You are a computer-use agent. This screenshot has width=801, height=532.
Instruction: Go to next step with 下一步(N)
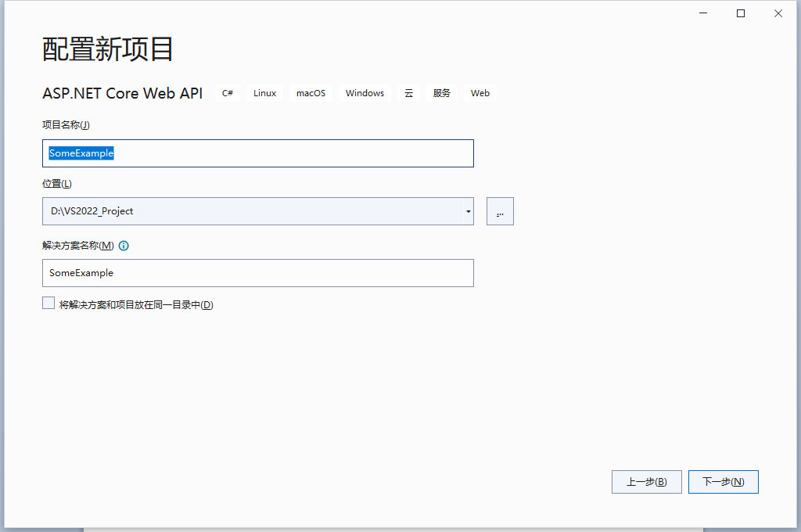(723, 482)
